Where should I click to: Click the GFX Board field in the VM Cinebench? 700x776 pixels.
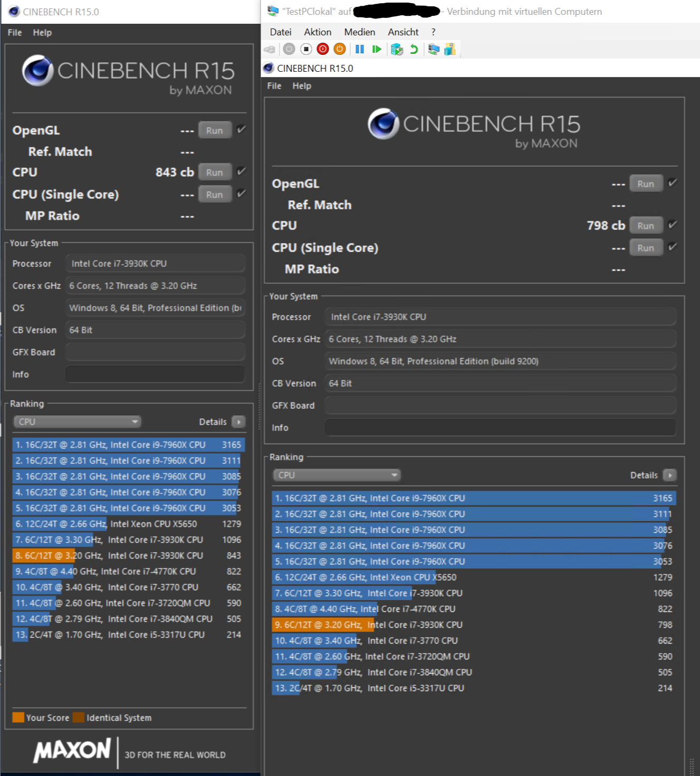point(501,406)
